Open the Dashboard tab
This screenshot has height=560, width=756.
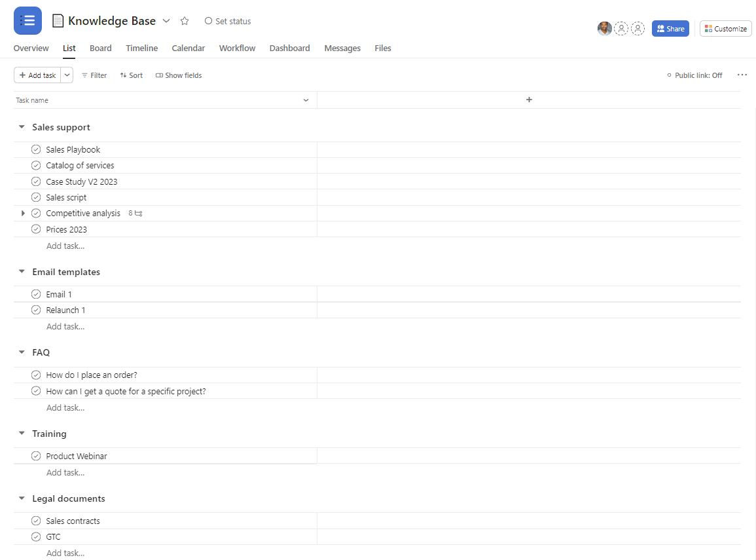289,48
